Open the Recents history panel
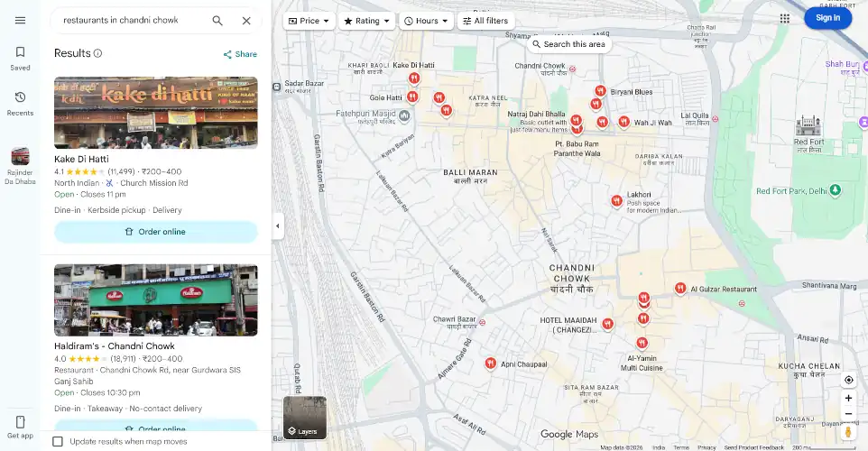The image size is (868, 451). tap(20, 104)
